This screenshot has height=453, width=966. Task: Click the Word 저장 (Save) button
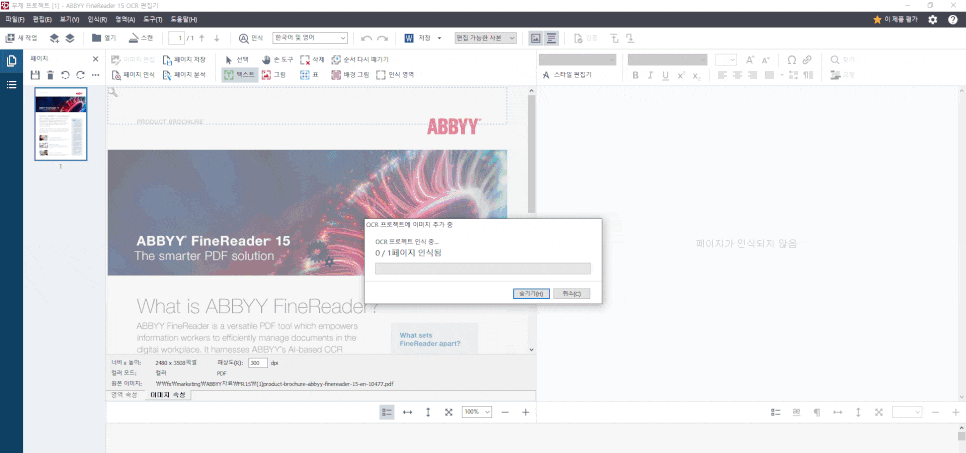[418, 38]
